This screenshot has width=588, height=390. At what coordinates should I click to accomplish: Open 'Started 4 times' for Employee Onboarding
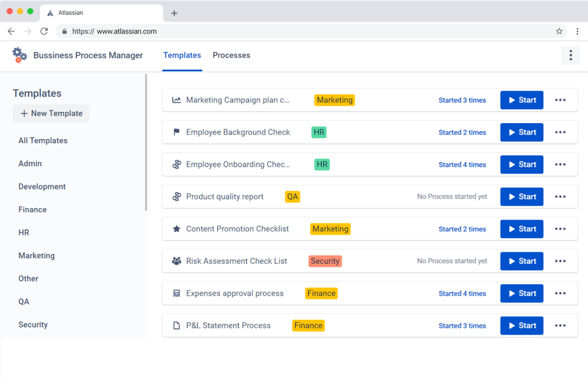462,165
